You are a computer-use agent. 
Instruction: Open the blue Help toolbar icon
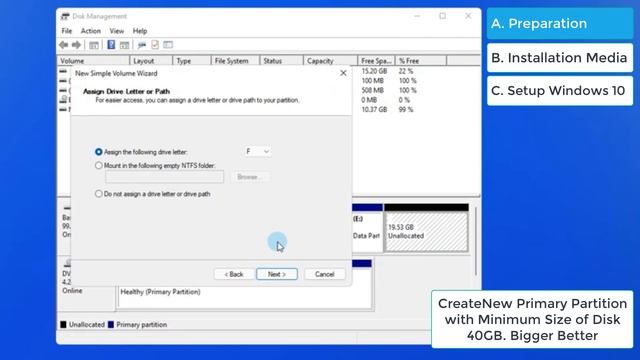click(111, 45)
